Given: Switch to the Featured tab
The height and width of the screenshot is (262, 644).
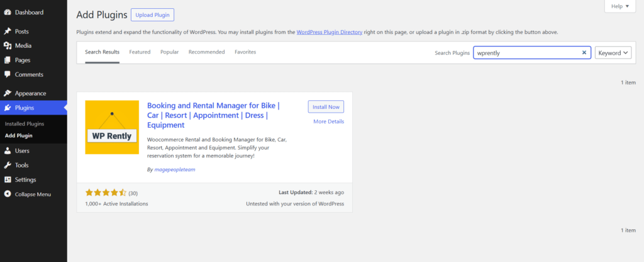Looking at the screenshot, I should [x=140, y=52].
